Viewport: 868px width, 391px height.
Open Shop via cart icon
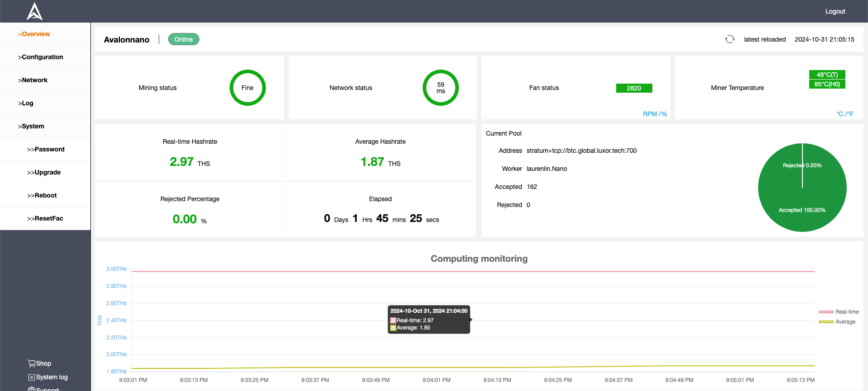(x=31, y=363)
